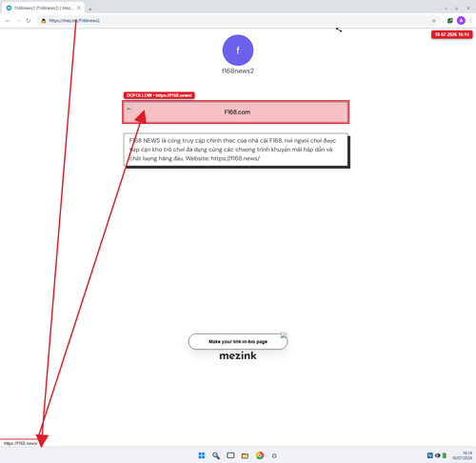Click the battery tray icon
The height and width of the screenshot is (463, 476).
click(x=445, y=455)
